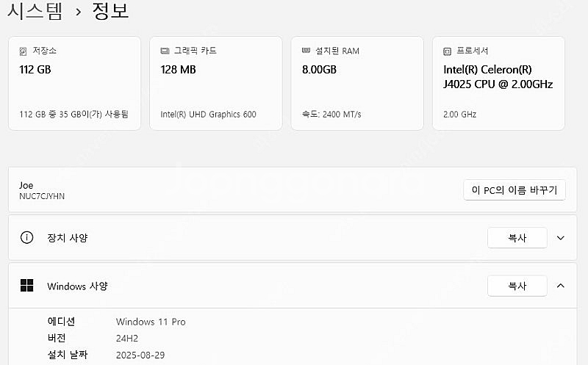588x365 pixels.
Task: Copy device specifications with 복사 button
Action: (517, 238)
